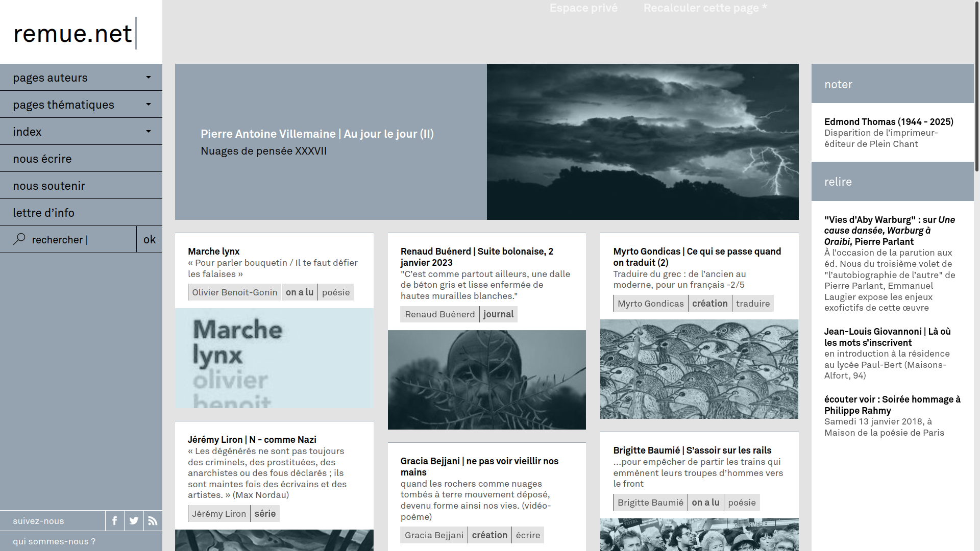Viewport: 980px width, 551px height.
Task: Expand the index dropdown arrow
Action: tap(149, 132)
